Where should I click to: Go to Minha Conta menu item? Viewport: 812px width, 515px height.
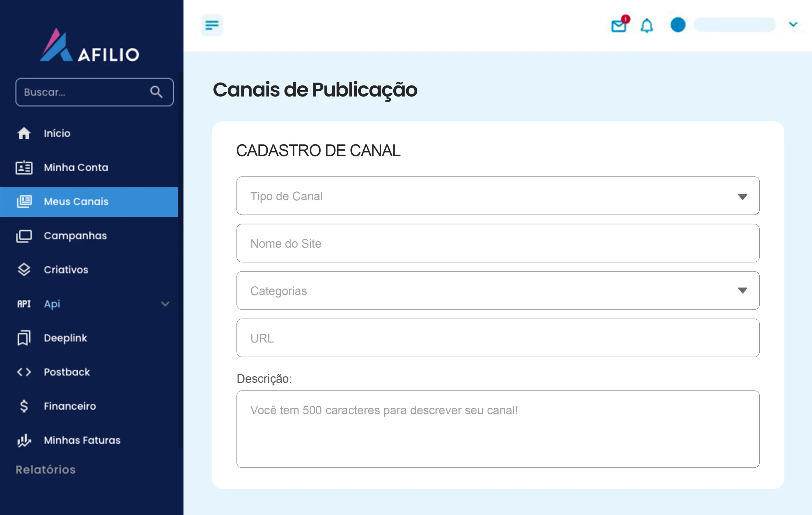(x=76, y=167)
